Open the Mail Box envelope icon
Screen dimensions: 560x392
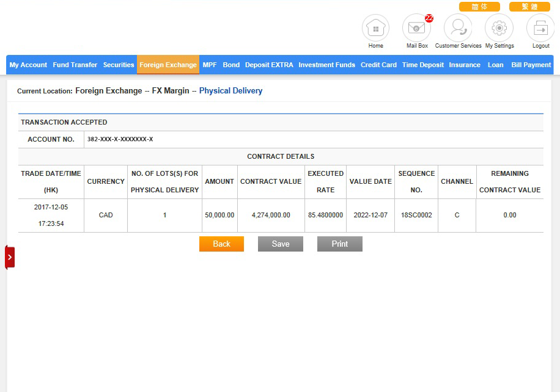(x=416, y=28)
